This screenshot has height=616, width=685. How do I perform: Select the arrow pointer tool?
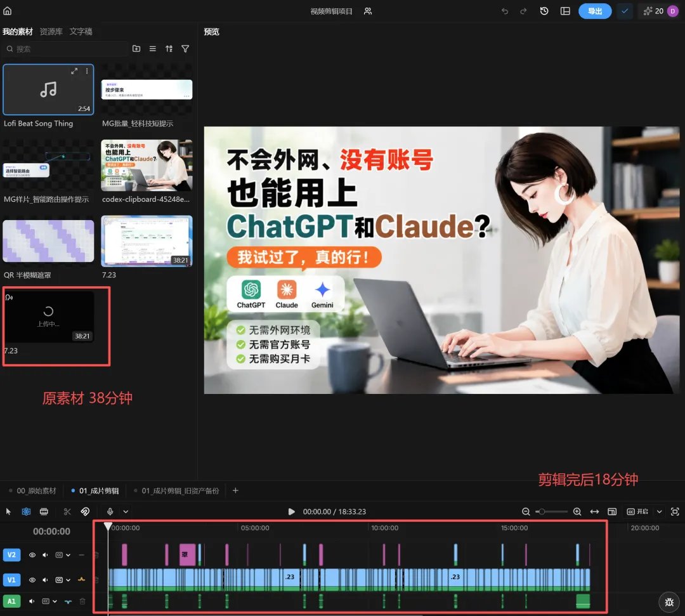(x=8, y=511)
